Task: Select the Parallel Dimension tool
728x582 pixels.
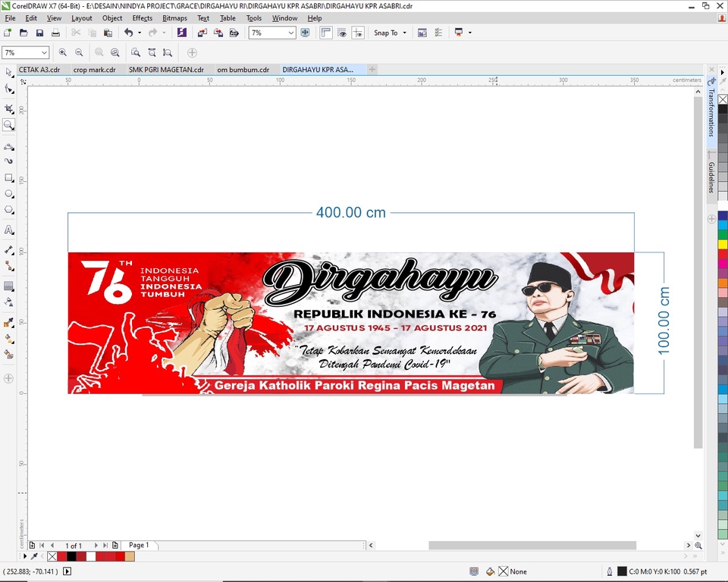Action: coord(8,250)
